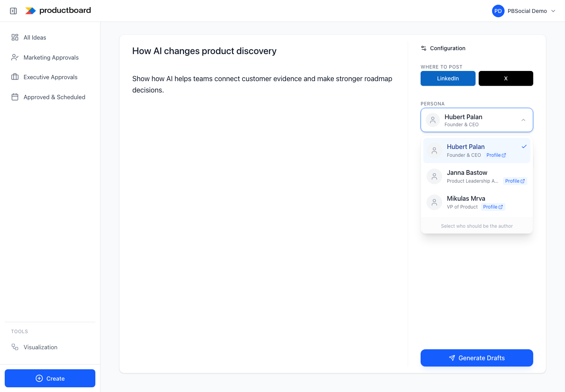Click the external-link icon beside Janna's Profile
This screenshot has width=565, height=392.
point(523,181)
